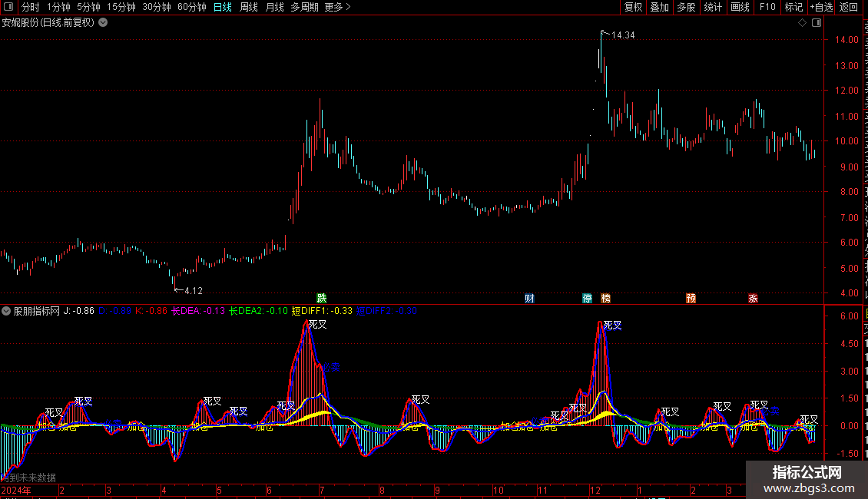The width and height of the screenshot is (868, 499).
Task: Click the month 12 marker on the time axis
Action: click(595, 491)
